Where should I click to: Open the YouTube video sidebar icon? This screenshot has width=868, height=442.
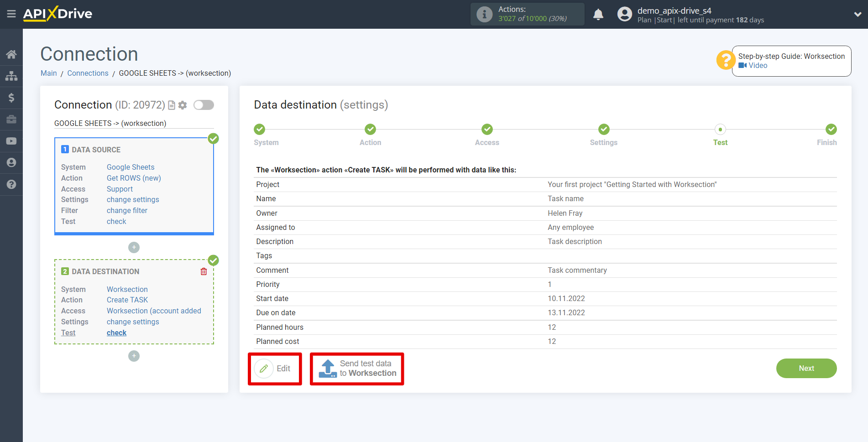[x=11, y=141]
